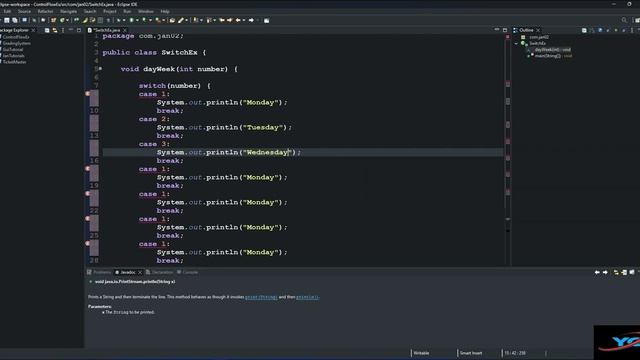The width and height of the screenshot is (640, 360).
Task: Open the Window menu
Action: (146, 11)
